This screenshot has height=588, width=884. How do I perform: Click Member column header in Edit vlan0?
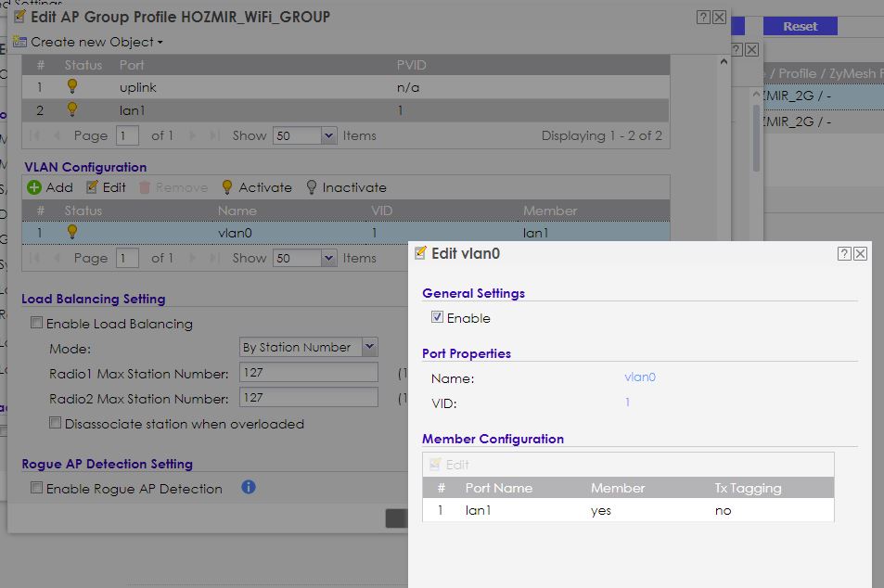pyautogui.click(x=618, y=488)
